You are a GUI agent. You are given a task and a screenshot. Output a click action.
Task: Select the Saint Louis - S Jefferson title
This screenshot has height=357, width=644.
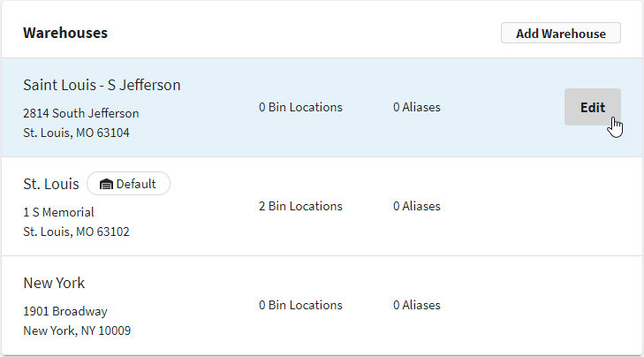tap(102, 85)
